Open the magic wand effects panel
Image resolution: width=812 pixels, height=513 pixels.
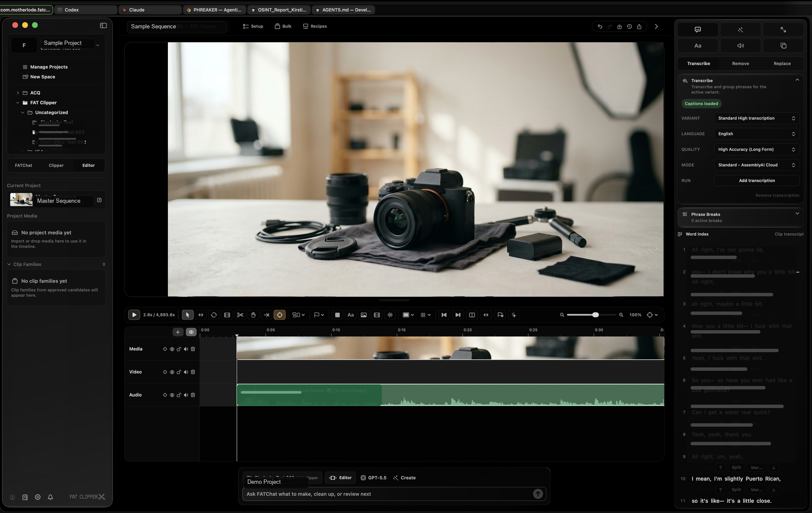pos(741,30)
